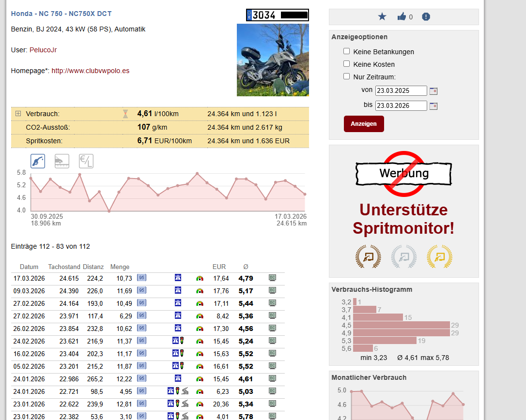Screen dimensions: 526x420
Task: Visit the clubvwpolo.es homepage link
Action: pyautogui.click(x=90, y=71)
